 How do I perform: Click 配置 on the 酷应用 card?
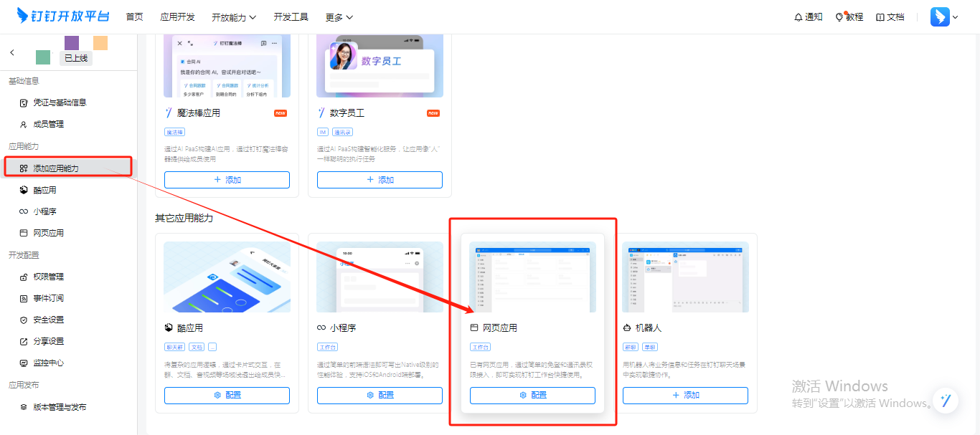(x=227, y=395)
